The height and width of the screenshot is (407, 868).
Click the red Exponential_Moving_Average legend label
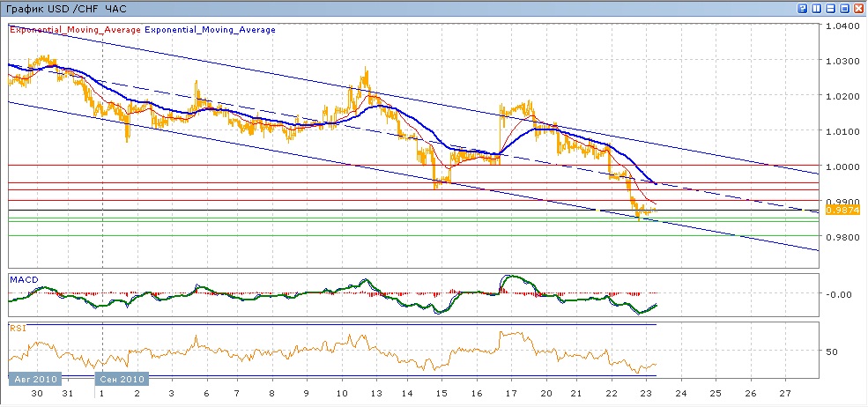(75, 30)
